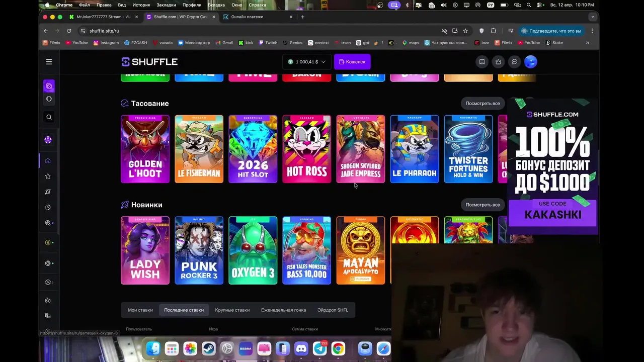This screenshot has width=644, height=362.
Task: View all in Тасование section
Action: 482,104
